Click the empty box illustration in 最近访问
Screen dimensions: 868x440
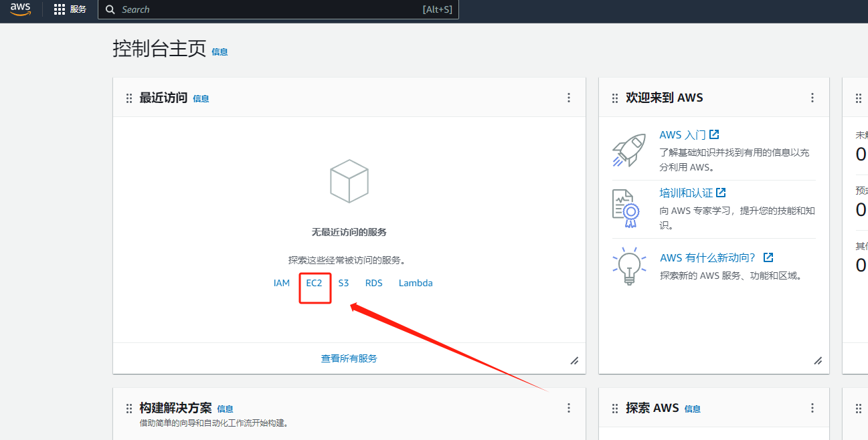coord(349,181)
